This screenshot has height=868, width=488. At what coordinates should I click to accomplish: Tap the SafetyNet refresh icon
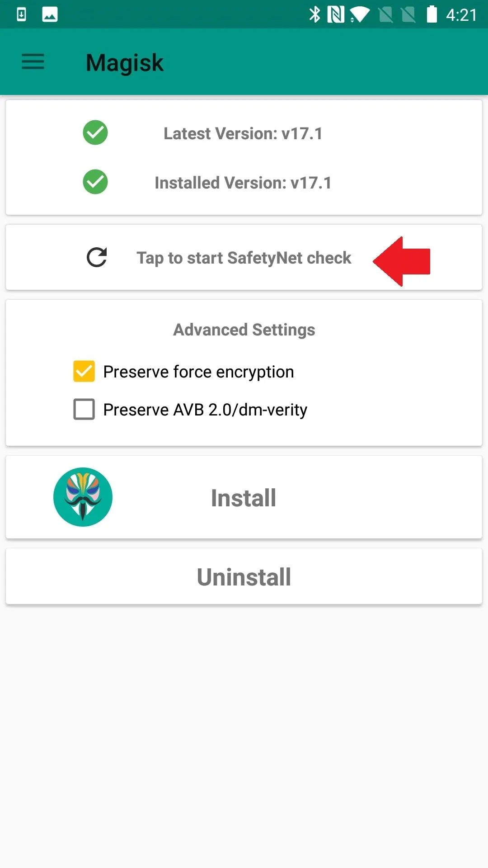point(97,257)
